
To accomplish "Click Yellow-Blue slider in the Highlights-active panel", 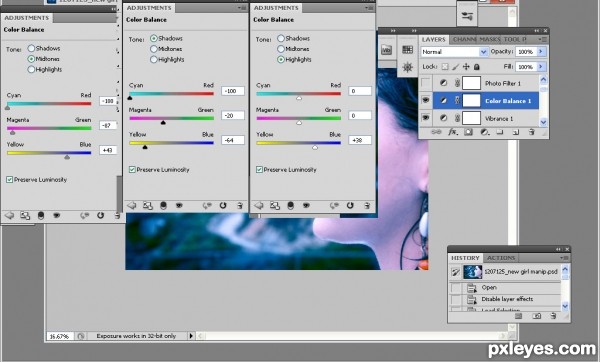I will [298, 143].
